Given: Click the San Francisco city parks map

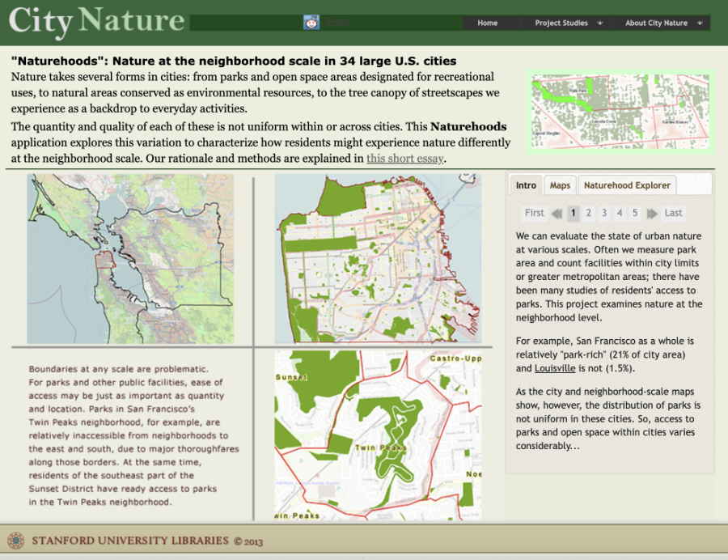Looking at the screenshot, I should point(378,259).
